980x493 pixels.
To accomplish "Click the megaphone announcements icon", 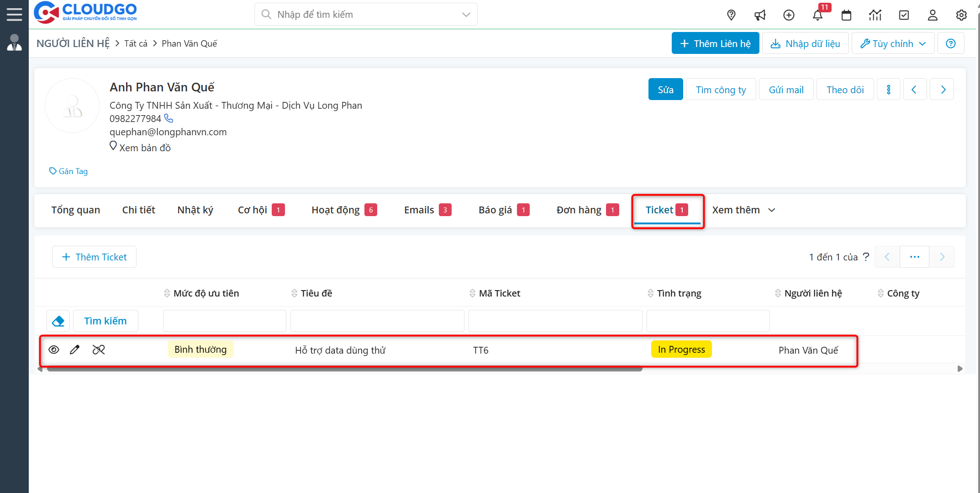I will (760, 15).
